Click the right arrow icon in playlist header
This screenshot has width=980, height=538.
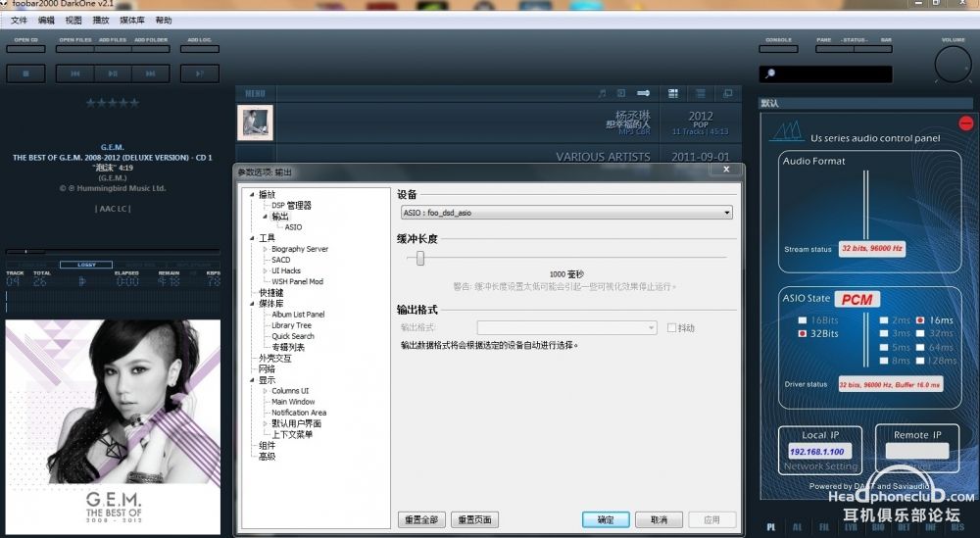(643, 93)
